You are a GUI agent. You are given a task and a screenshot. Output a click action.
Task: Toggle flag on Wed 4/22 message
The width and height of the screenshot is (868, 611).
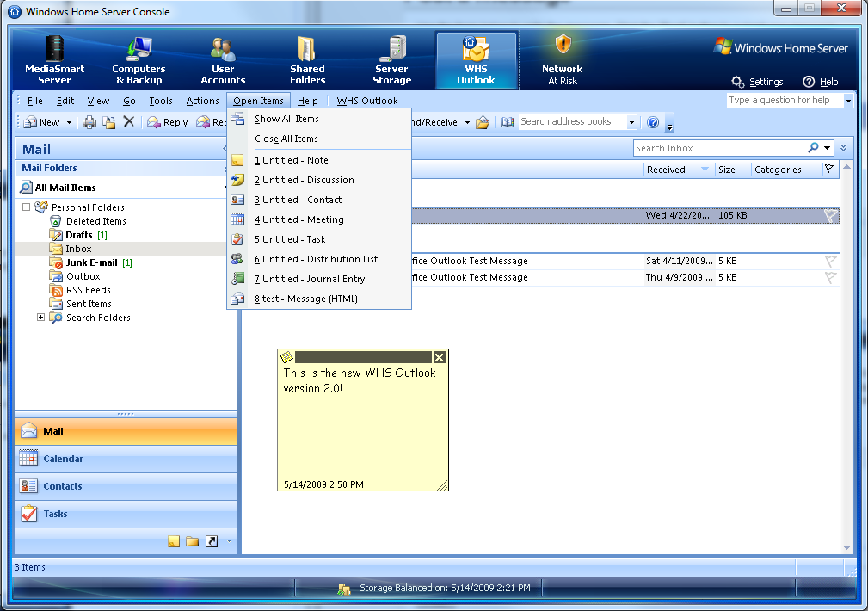coord(830,215)
